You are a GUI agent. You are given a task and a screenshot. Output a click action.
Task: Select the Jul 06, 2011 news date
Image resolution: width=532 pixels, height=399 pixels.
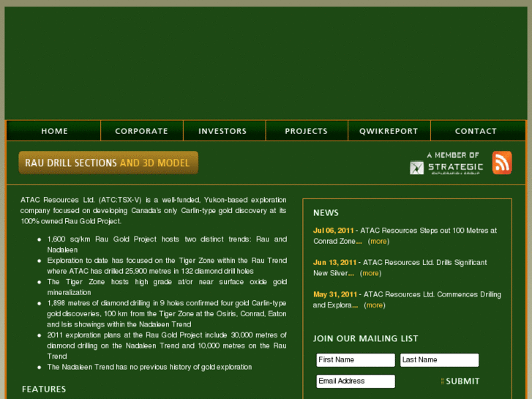point(333,231)
